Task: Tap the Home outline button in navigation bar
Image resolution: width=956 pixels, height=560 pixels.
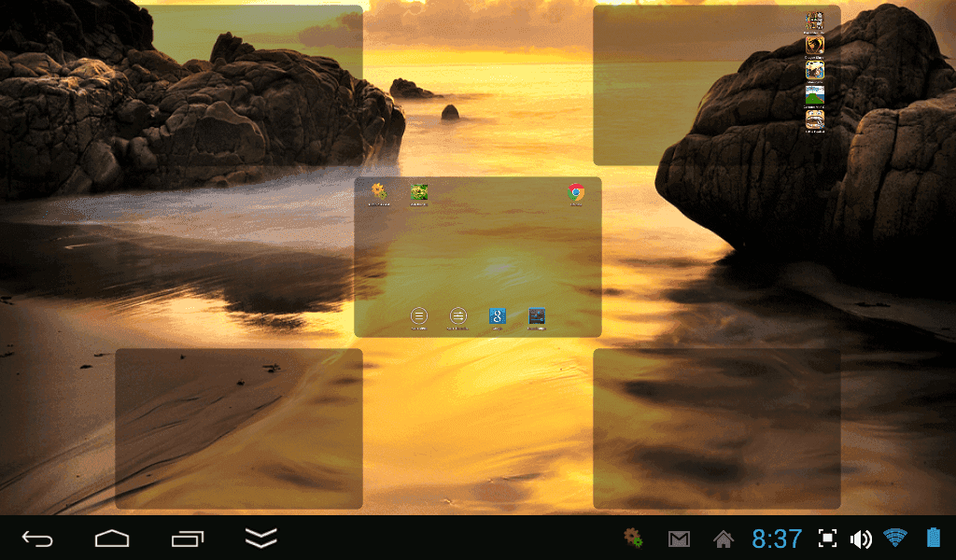Action: click(112, 539)
